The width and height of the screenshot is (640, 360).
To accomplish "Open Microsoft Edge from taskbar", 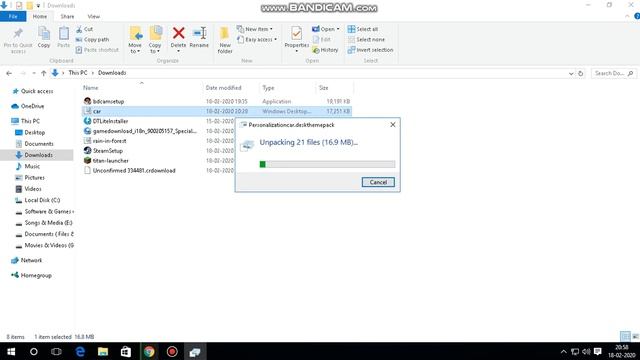I will (x=80, y=351).
